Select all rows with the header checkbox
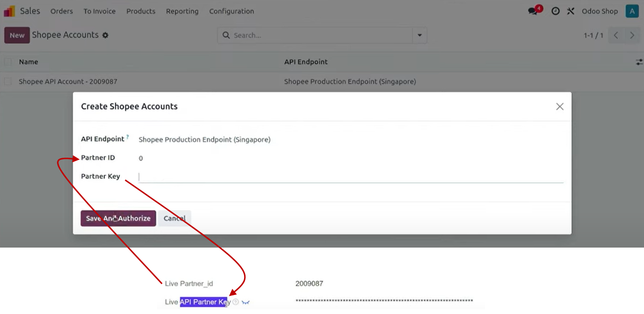This screenshot has height=314, width=644. pos(8,62)
